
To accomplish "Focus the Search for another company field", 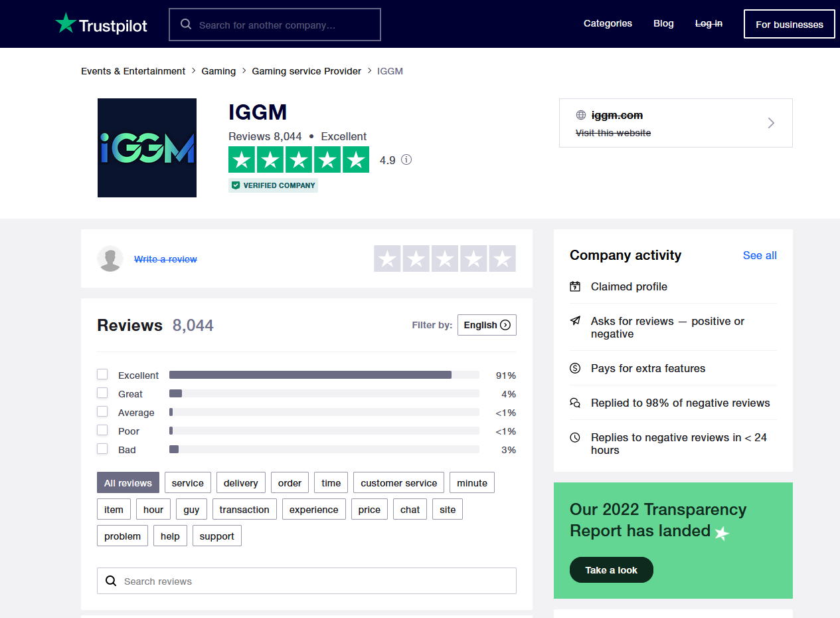I will coord(275,25).
